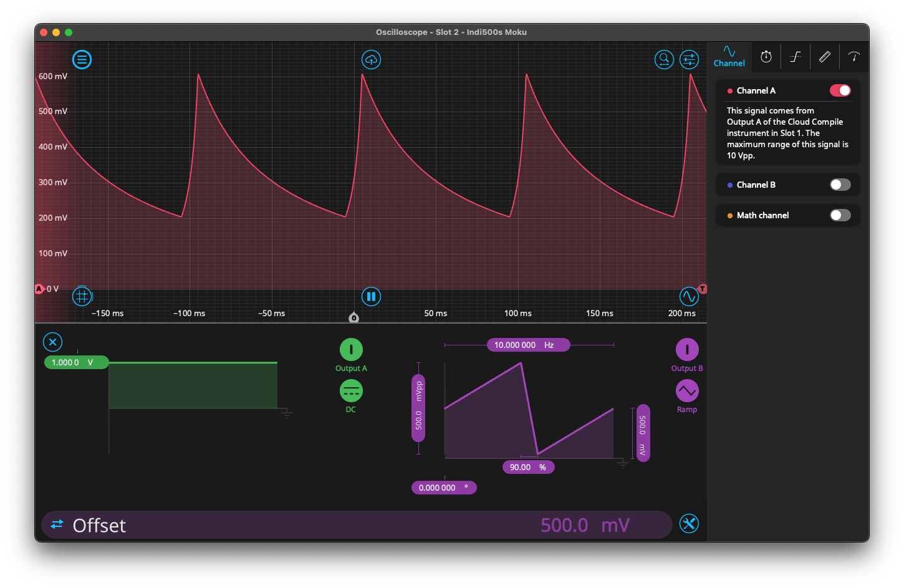Edit the 90.00 % symmetry field
904x588 pixels.
pos(528,467)
